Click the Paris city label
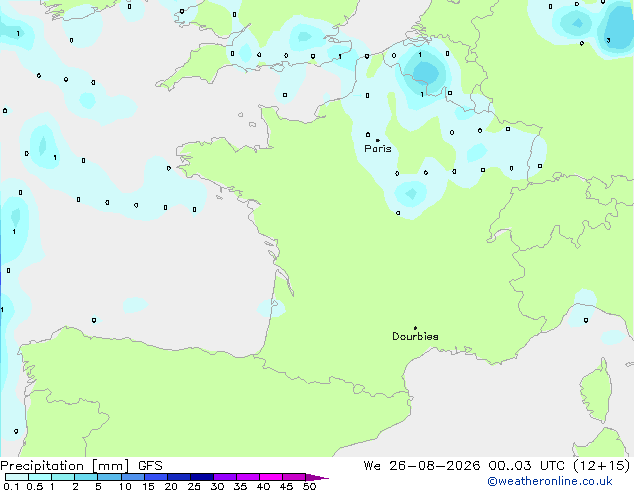Viewport: 634px width, 490px height. 378,149
